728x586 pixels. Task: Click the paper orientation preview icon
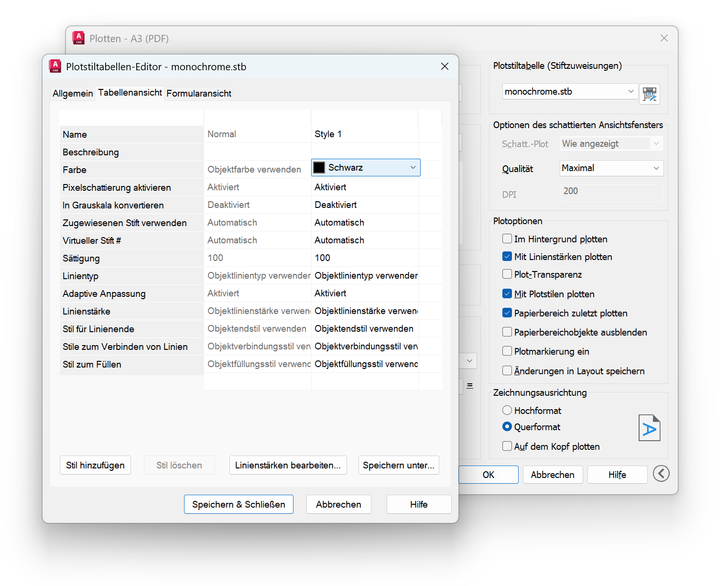coord(649,428)
